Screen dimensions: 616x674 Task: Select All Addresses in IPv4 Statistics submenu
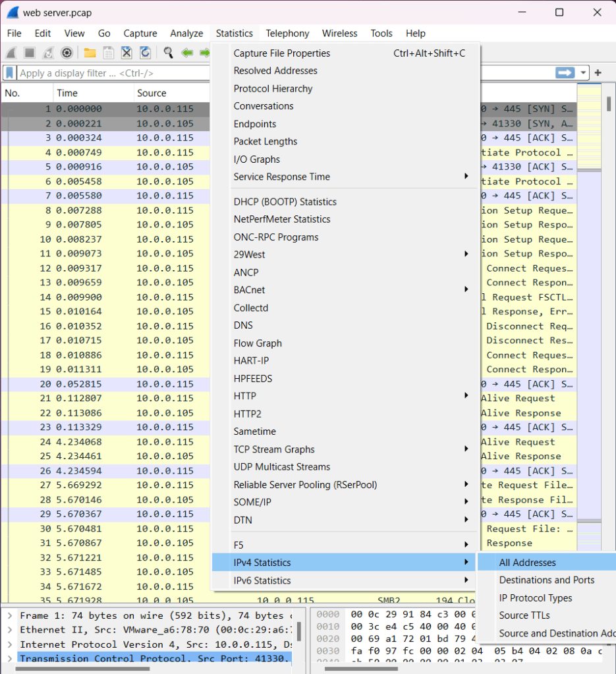tap(527, 563)
